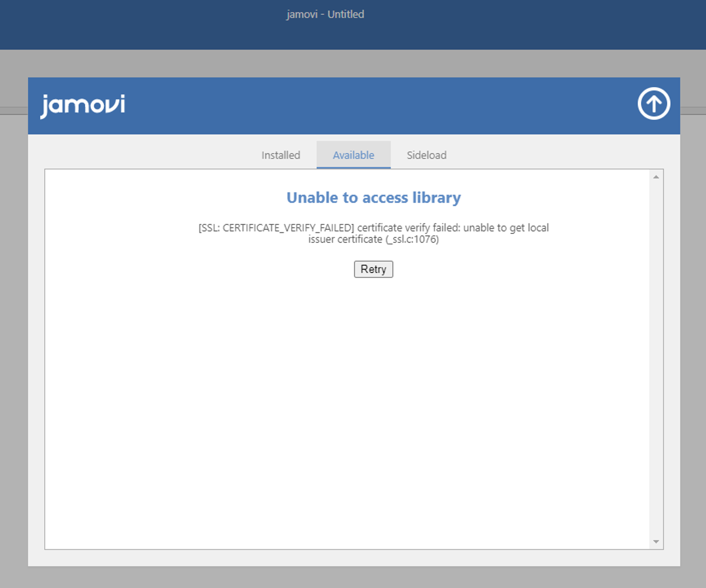Click the 'issuer certificate (_ssl.c:1076)' line

(373, 239)
